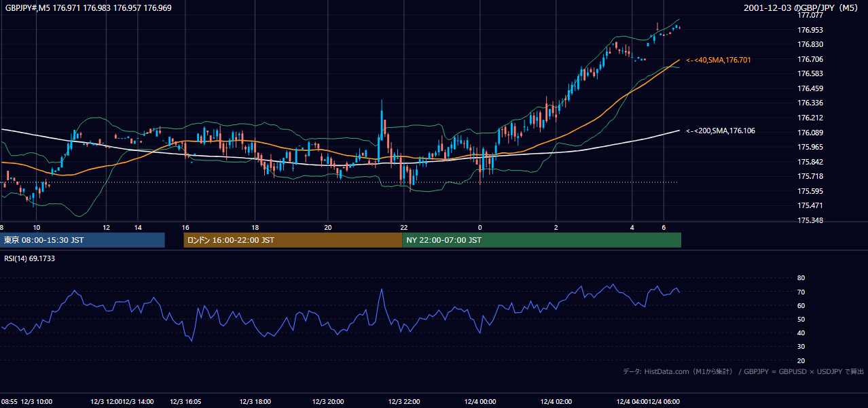Image resolution: width=868 pixels, height=408 pixels.
Task: Select the NY 22:00-07:00 JST session bar
Action: pyautogui.click(x=541, y=240)
